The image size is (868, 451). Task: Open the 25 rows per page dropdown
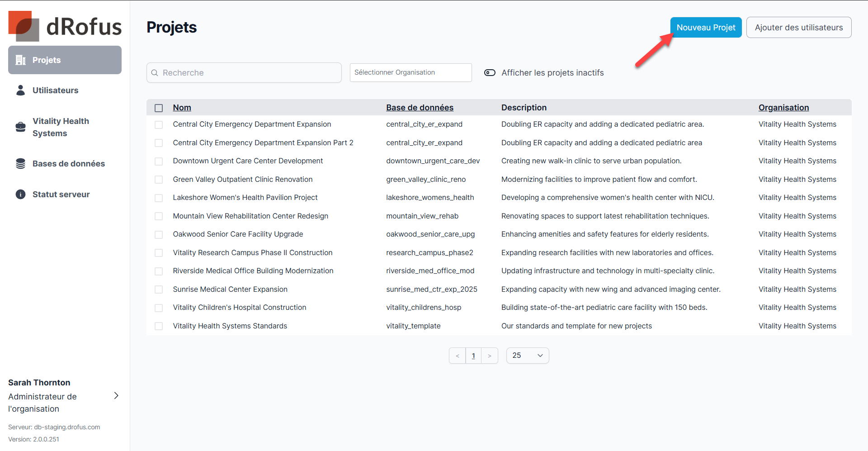[527, 356]
